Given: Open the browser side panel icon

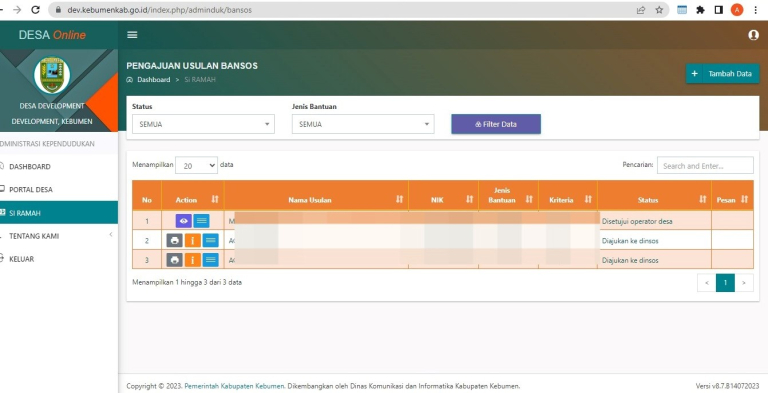Looking at the screenshot, I should click(719, 10).
